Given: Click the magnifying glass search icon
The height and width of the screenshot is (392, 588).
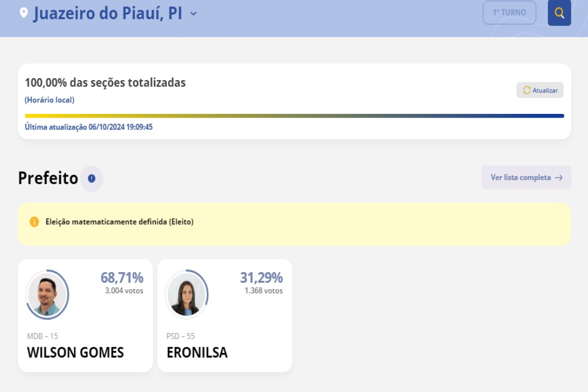Looking at the screenshot, I should click(x=559, y=13).
